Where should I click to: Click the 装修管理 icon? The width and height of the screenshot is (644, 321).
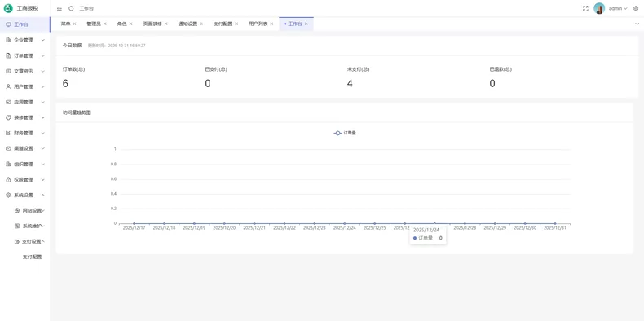pos(8,117)
